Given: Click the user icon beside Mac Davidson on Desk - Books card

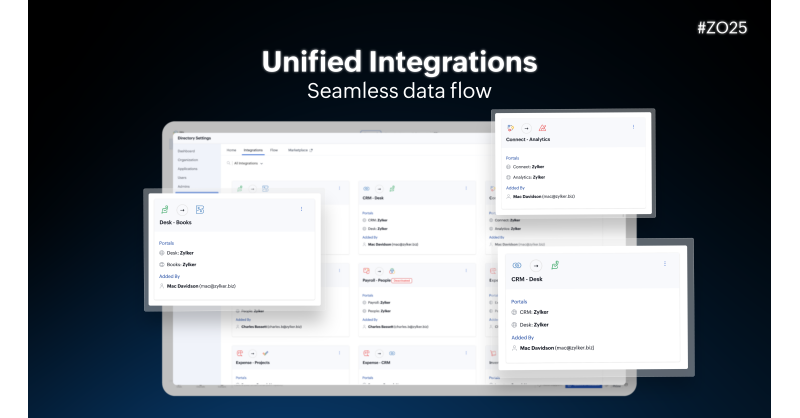Looking at the screenshot, I should point(162,286).
